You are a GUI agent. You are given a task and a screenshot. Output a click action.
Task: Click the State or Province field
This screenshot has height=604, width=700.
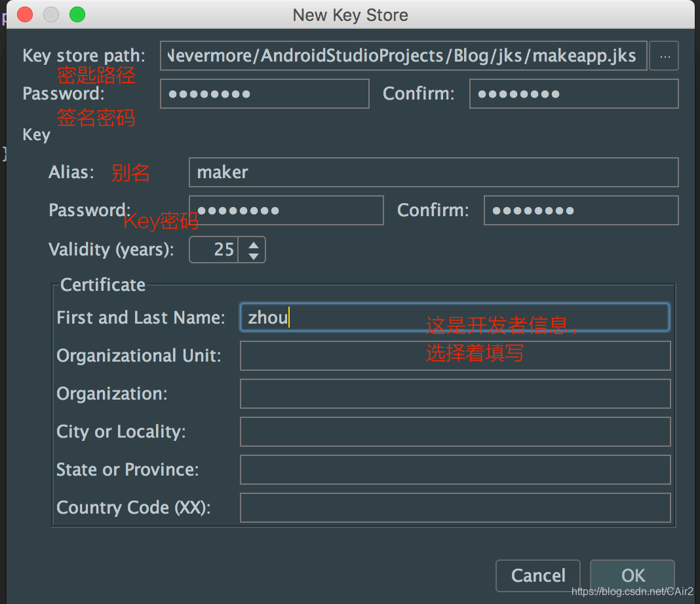coord(455,469)
